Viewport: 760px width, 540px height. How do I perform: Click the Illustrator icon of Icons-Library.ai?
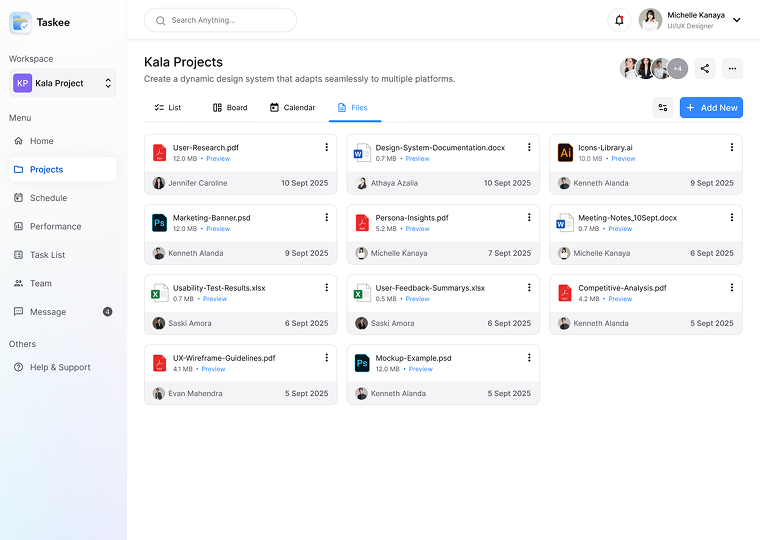click(565, 153)
